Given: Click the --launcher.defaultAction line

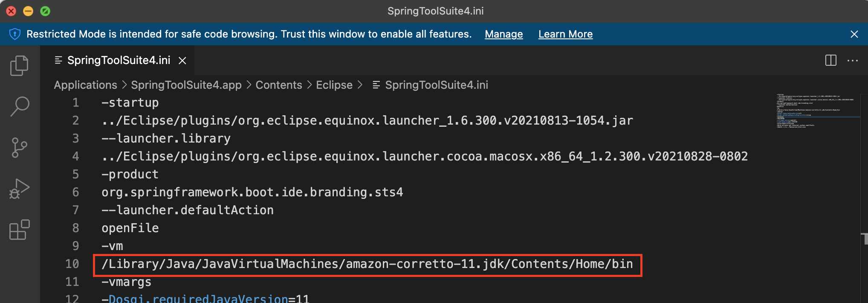Looking at the screenshot, I should tap(188, 210).
